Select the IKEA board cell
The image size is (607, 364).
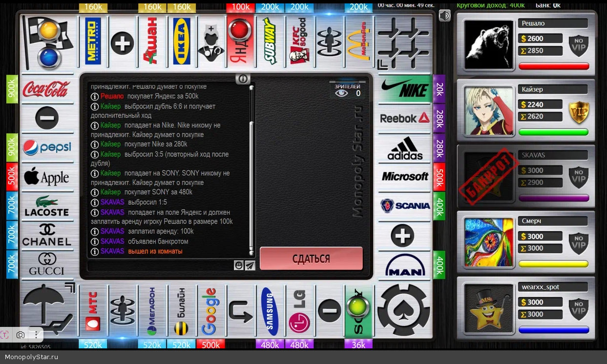click(181, 41)
